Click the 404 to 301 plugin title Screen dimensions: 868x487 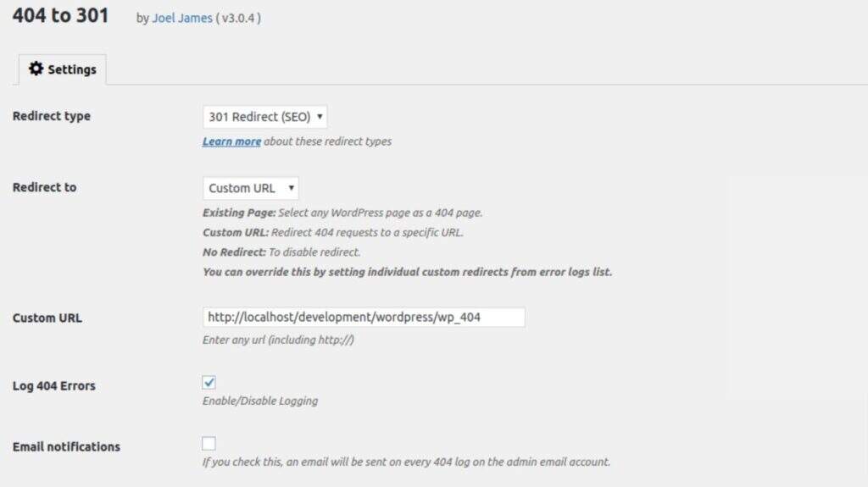pyautogui.click(x=61, y=15)
